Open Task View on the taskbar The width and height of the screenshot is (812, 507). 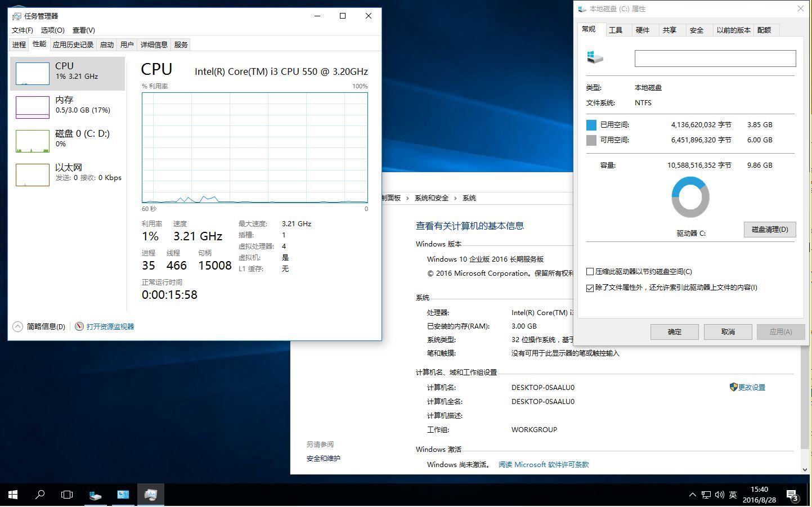point(67,495)
